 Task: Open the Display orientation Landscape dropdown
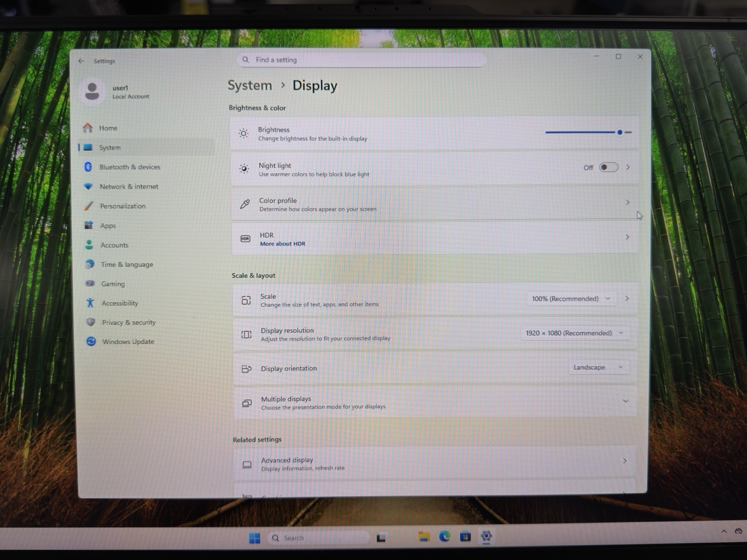(598, 367)
